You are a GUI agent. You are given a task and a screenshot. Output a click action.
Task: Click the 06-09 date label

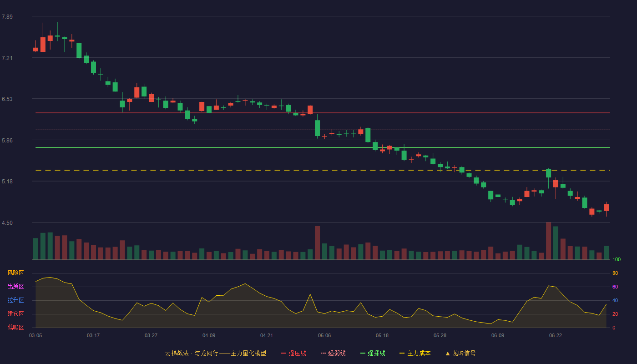pyautogui.click(x=498, y=335)
